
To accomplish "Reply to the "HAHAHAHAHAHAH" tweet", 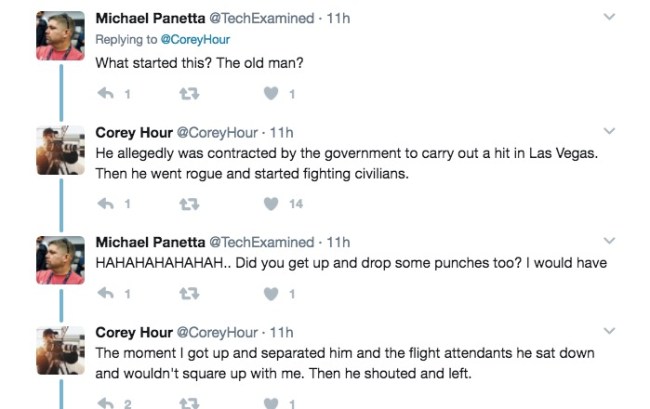I will tap(105, 294).
